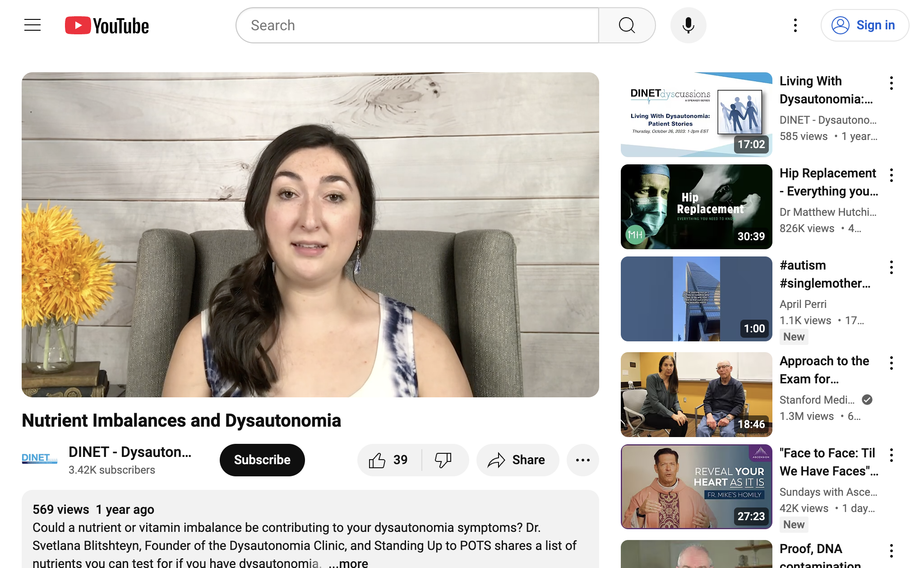Click the magnifying glass search button
The height and width of the screenshot is (568, 924).
pyautogui.click(x=627, y=25)
